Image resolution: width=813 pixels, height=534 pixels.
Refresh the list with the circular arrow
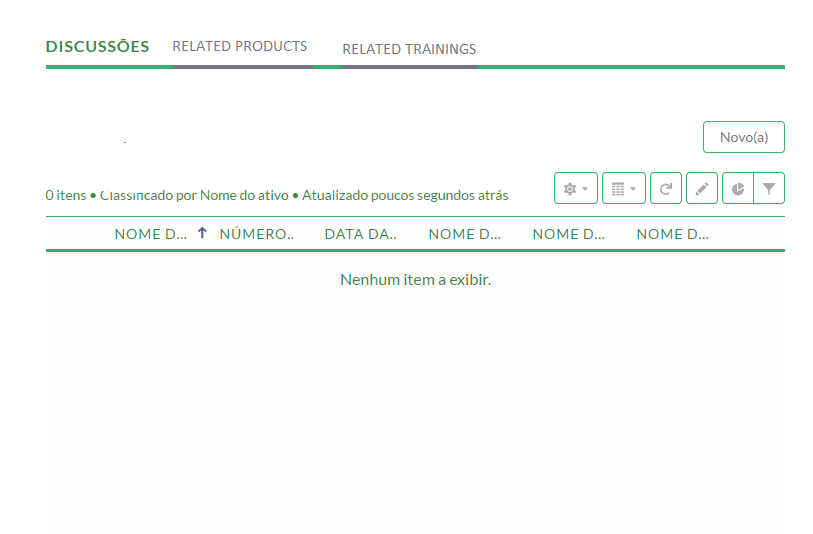pyautogui.click(x=665, y=189)
